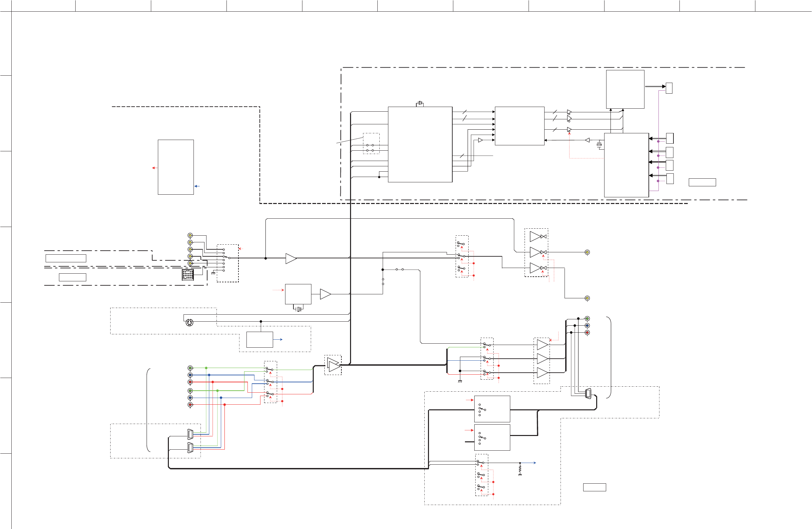812x529 pixels.
Task: Click the upper selector switch block with red arrow
Action: click(x=492, y=409)
